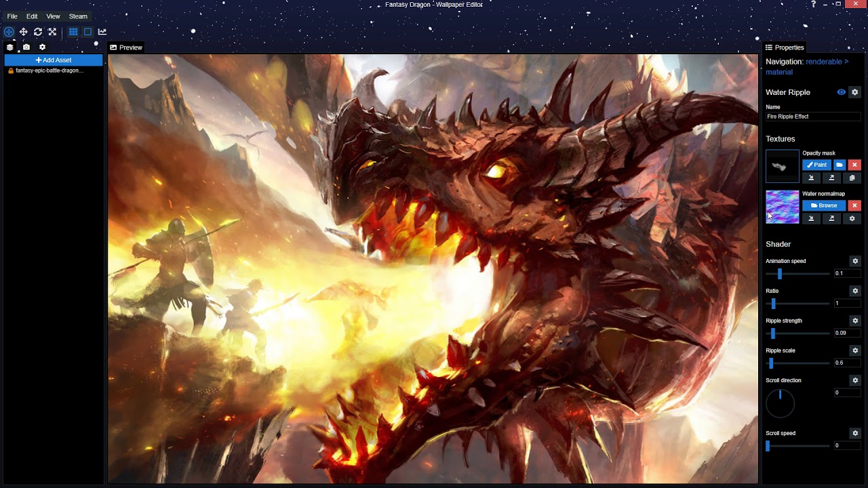
Task: Open the Edit menu
Action: (32, 16)
